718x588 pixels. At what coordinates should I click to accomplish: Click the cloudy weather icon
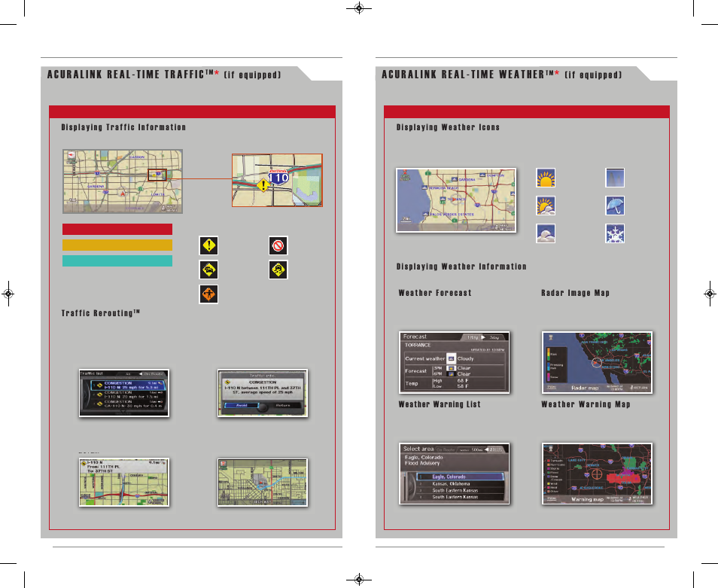click(x=546, y=233)
